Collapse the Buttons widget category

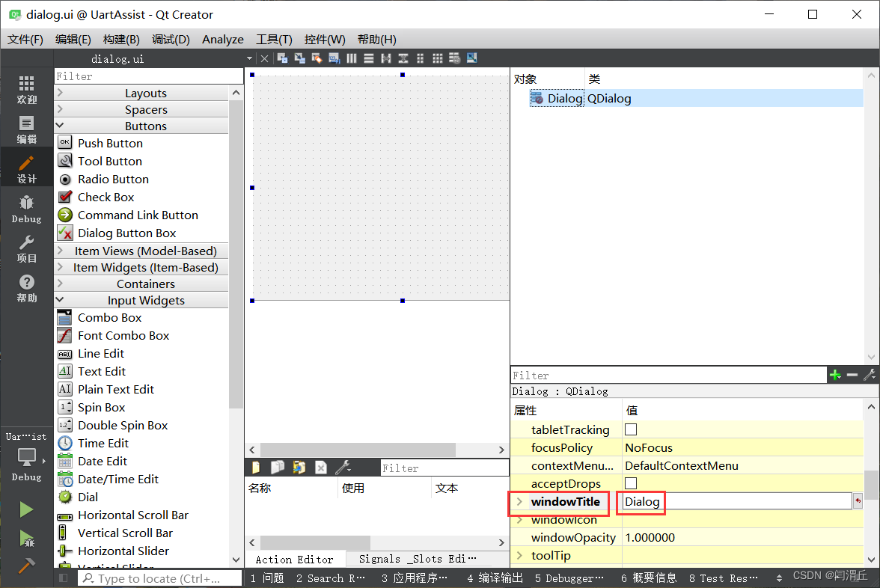pyautogui.click(x=145, y=126)
